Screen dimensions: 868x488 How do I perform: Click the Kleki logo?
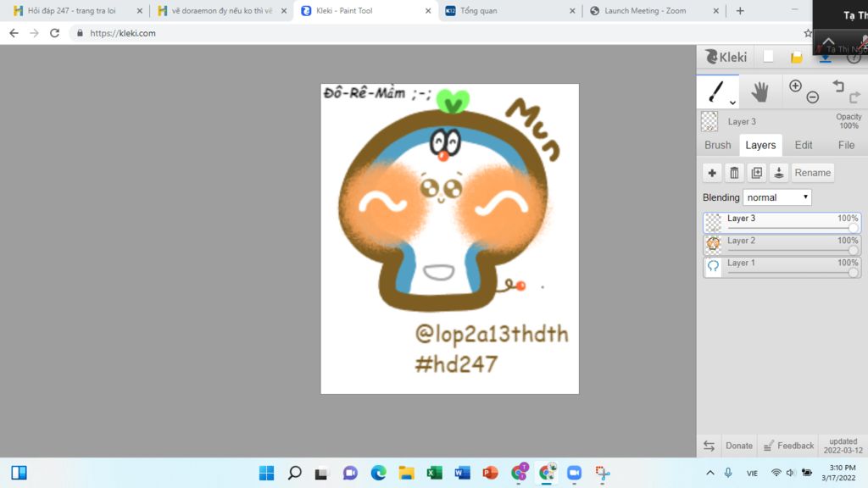click(x=726, y=57)
